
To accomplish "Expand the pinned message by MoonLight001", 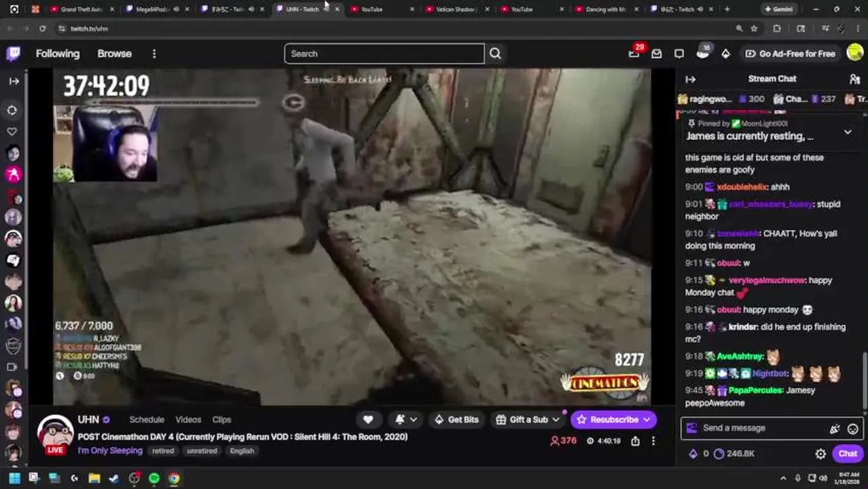I will (x=848, y=132).
